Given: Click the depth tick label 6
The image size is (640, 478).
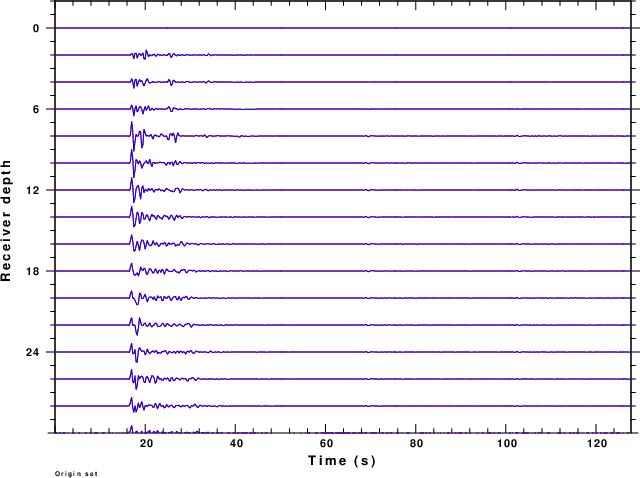Looking at the screenshot, I should click(x=36, y=109).
